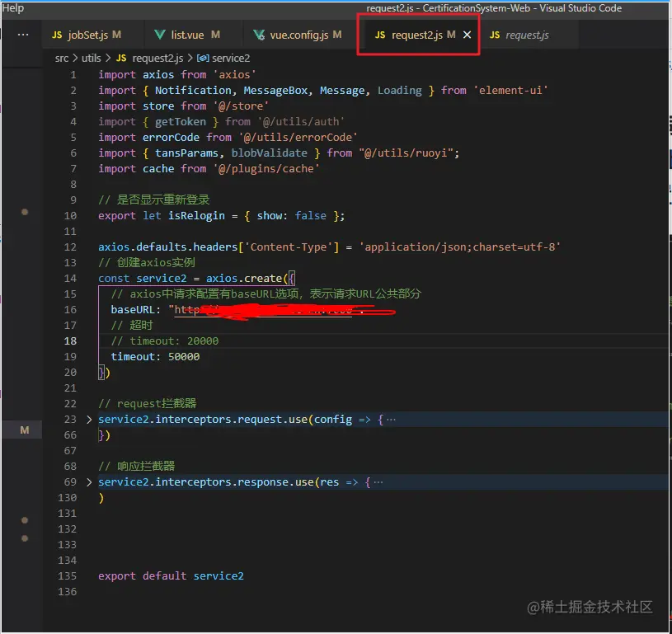Click line number 1 in the gutter
672x634 pixels.
(x=73, y=75)
